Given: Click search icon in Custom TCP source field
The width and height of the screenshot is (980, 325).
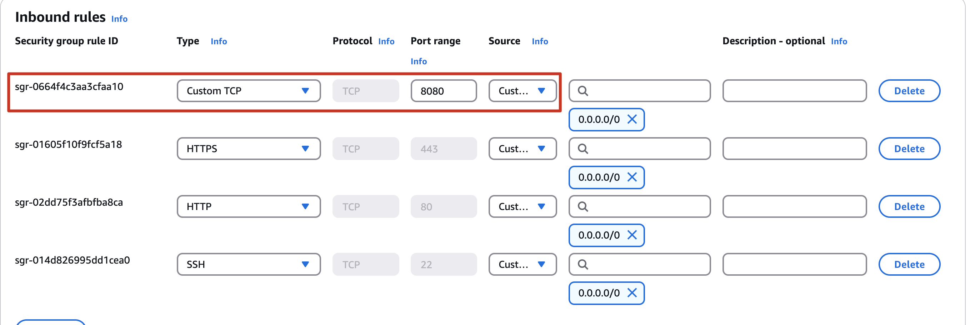Looking at the screenshot, I should (583, 91).
